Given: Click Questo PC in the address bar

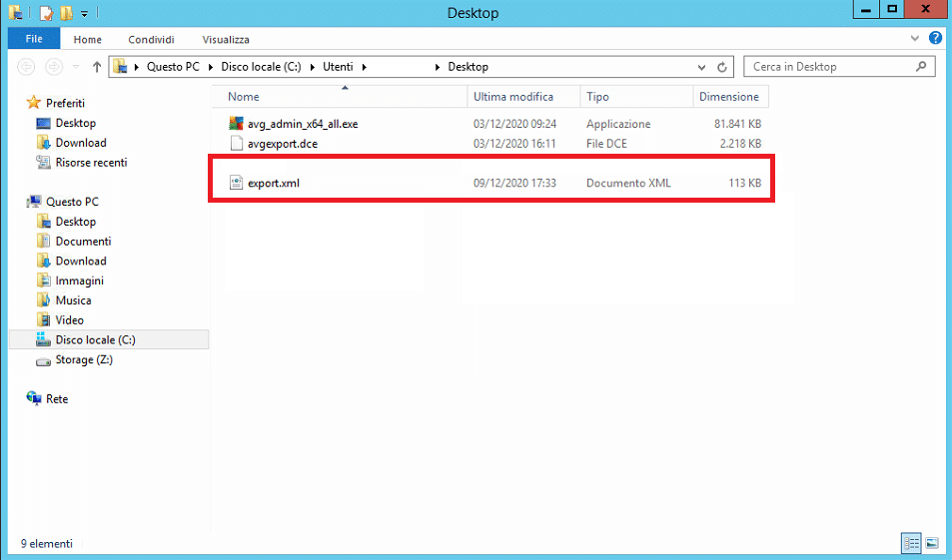Looking at the screenshot, I should (x=173, y=67).
